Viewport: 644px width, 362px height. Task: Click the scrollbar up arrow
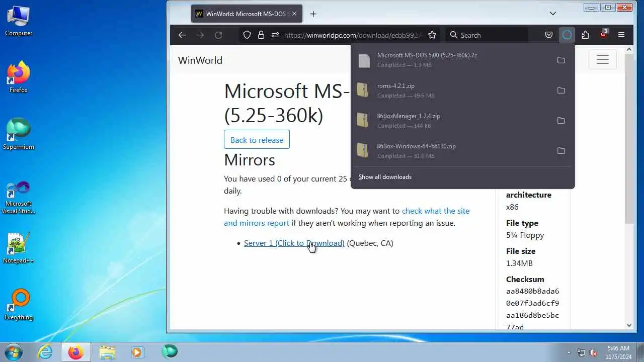pyautogui.click(x=629, y=50)
